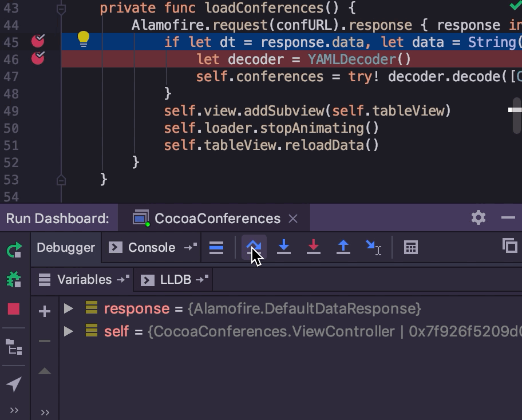Open the LLDB tab
Screen dimensions: 522x420
pos(175,279)
